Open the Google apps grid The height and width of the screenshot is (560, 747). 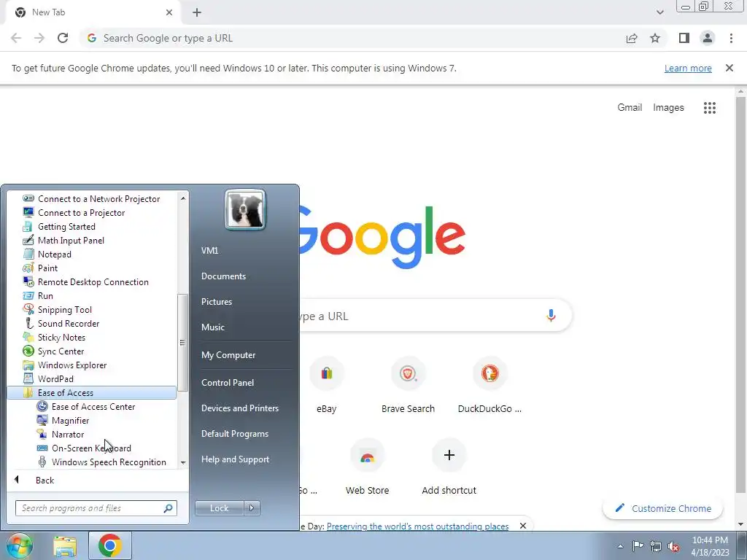(x=709, y=108)
